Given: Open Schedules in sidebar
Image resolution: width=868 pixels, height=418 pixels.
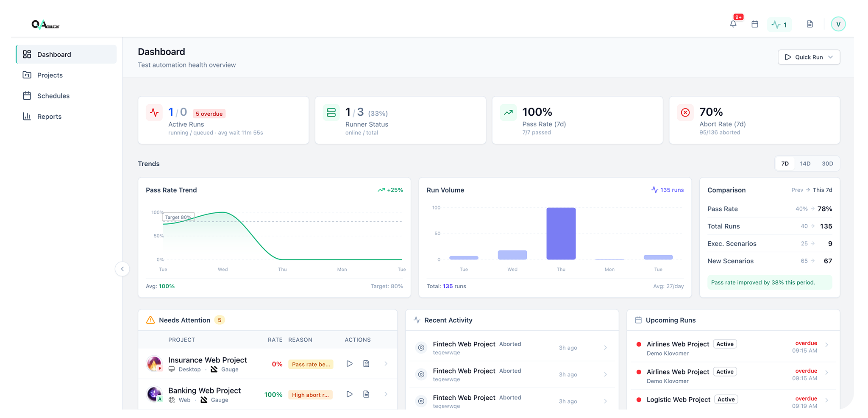Looking at the screenshot, I should (x=53, y=96).
